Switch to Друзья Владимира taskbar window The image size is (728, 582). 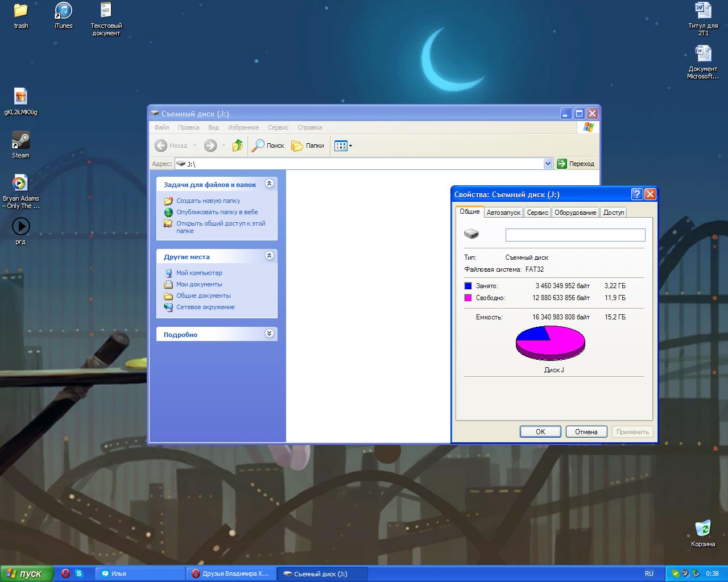231,573
